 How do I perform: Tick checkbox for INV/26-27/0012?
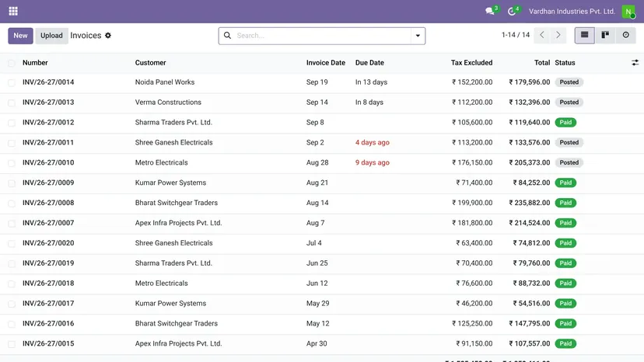(x=12, y=123)
